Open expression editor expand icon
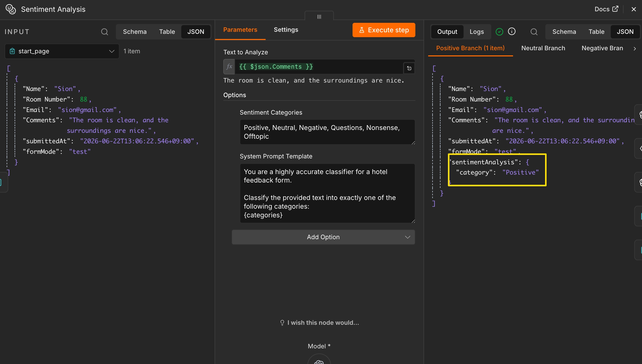642x364 pixels. 409,68
